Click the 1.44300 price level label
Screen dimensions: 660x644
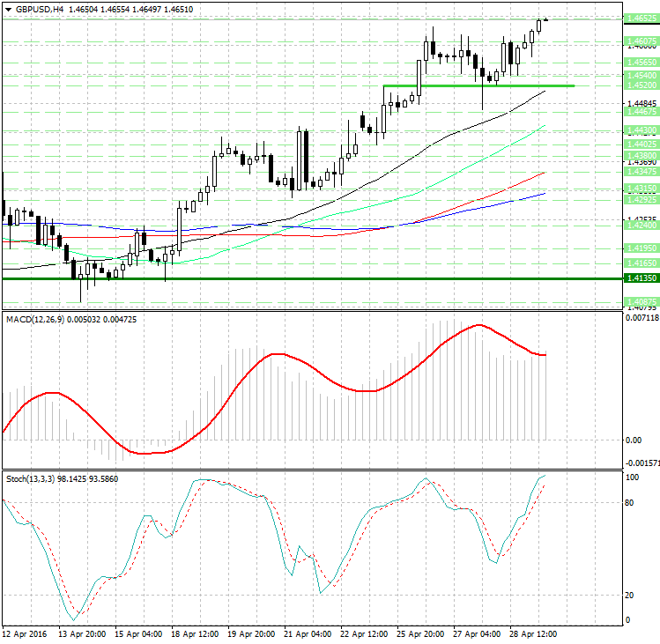(x=640, y=130)
